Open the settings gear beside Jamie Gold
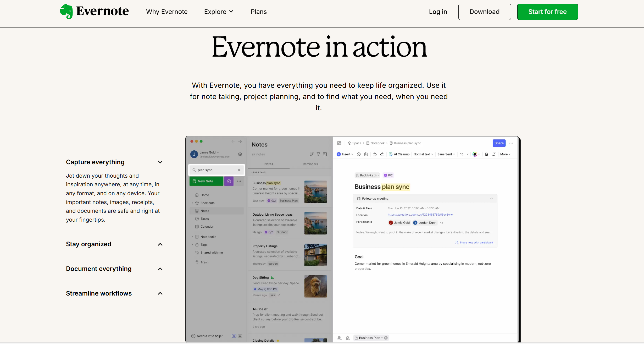644x344 pixels. coord(240,154)
